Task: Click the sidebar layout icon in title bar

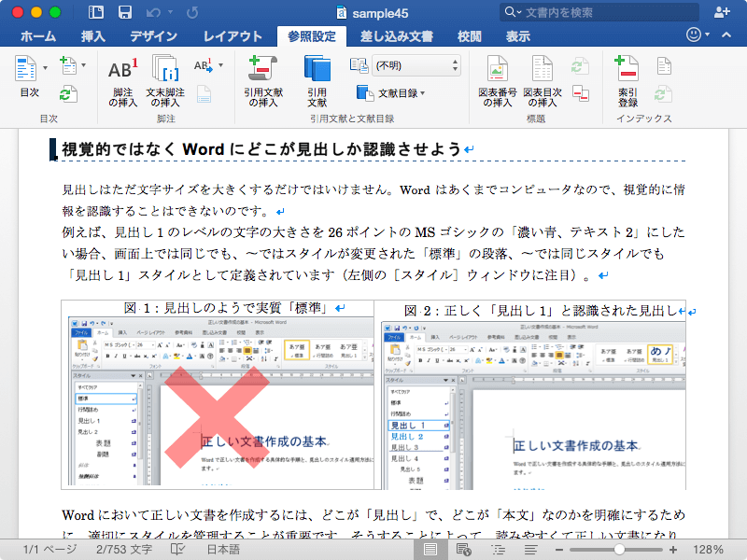Action: [x=96, y=12]
